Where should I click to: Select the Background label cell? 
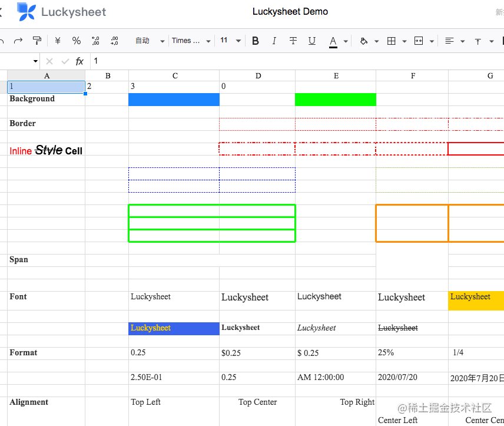[x=47, y=100]
